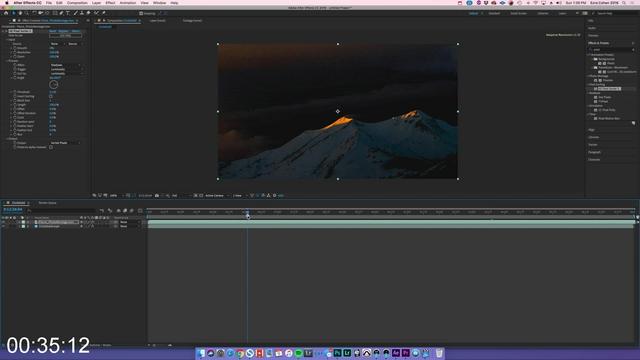The height and width of the screenshot is (360, 640).
Task: Click the anchor point crosshair in the viewer
Action: pyautogui.click(x=338, y=111)
